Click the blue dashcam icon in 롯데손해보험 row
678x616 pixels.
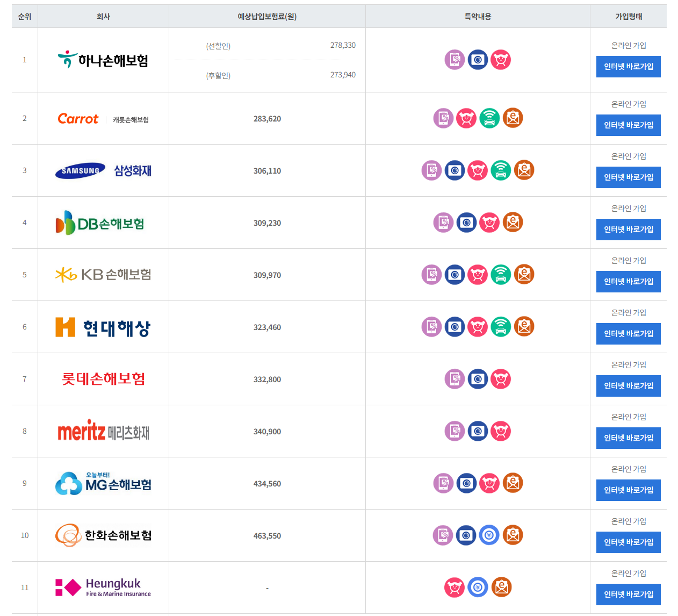coord(478,379)
